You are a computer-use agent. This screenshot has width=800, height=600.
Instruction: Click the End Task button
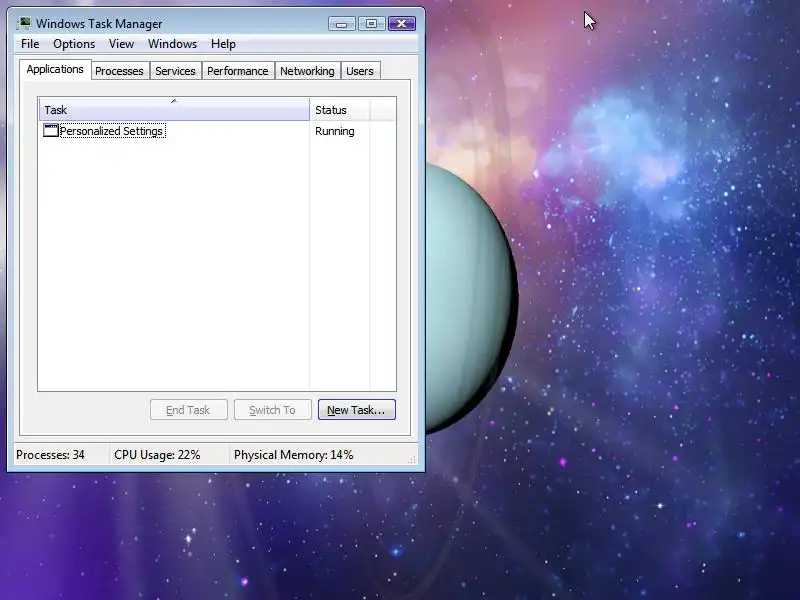pos(189,410)
